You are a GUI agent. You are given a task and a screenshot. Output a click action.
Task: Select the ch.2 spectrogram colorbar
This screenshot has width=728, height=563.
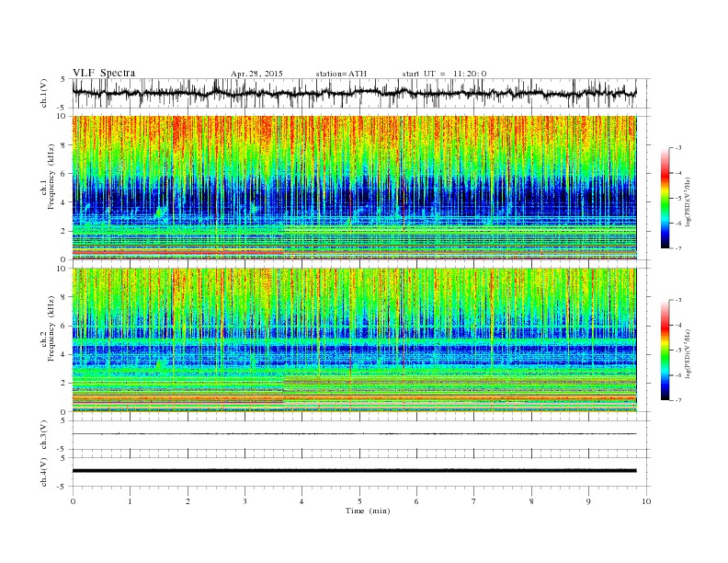pos(665,350)
